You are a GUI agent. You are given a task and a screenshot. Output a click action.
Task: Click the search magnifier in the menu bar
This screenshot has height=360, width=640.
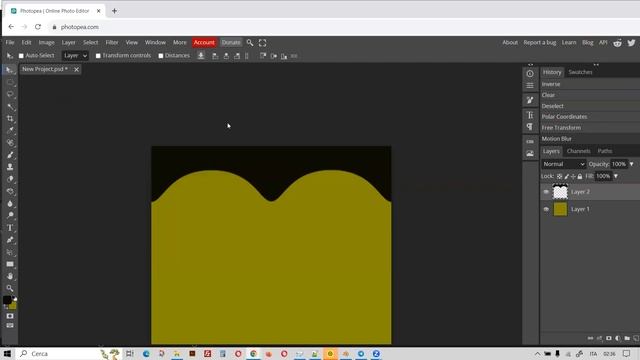250,42
